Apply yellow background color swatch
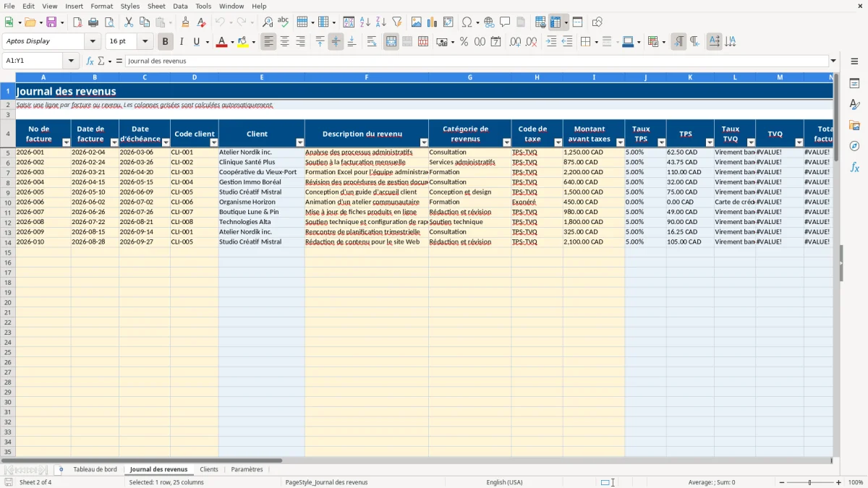868x488 pixels. [243, 42]
